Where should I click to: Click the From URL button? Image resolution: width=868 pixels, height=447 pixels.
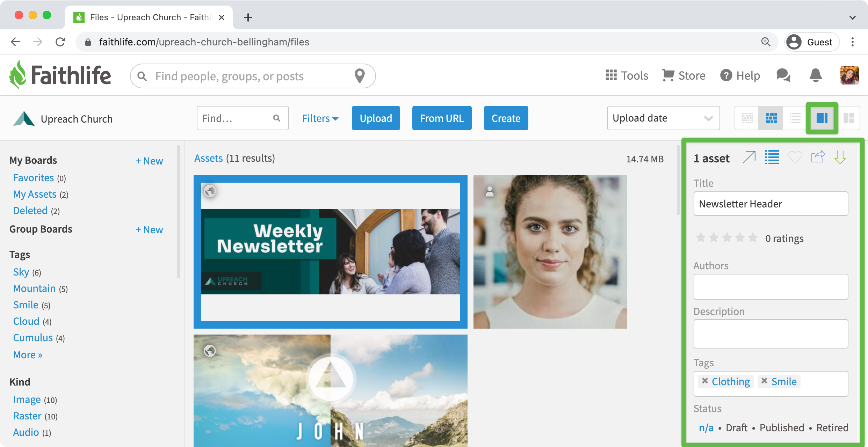[442, 118]
